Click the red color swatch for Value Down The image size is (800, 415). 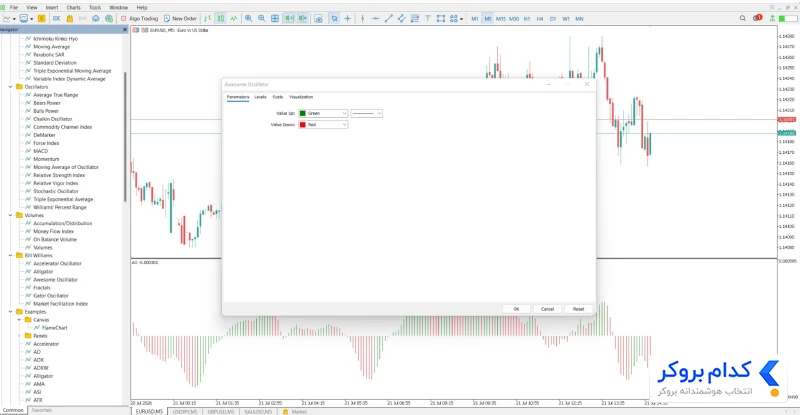click(x=303, y=125)
